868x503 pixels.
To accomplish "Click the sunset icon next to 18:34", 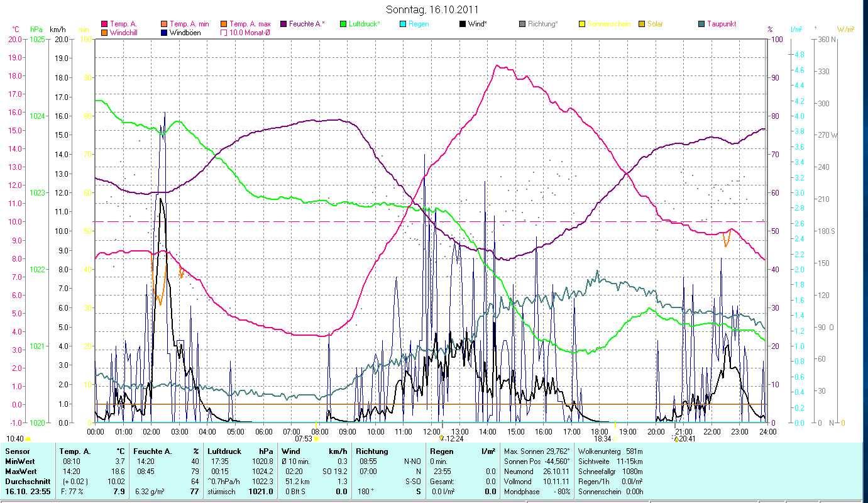I will pos(615,439).
